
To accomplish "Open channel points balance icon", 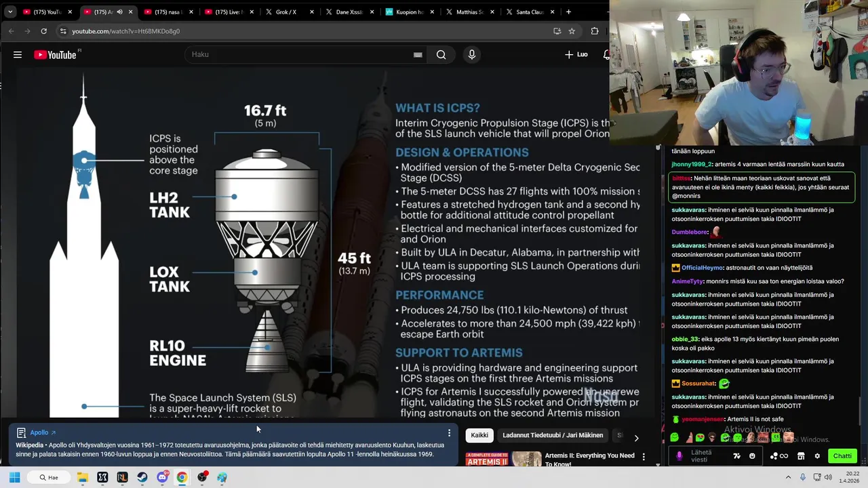I will pos(778,456).
